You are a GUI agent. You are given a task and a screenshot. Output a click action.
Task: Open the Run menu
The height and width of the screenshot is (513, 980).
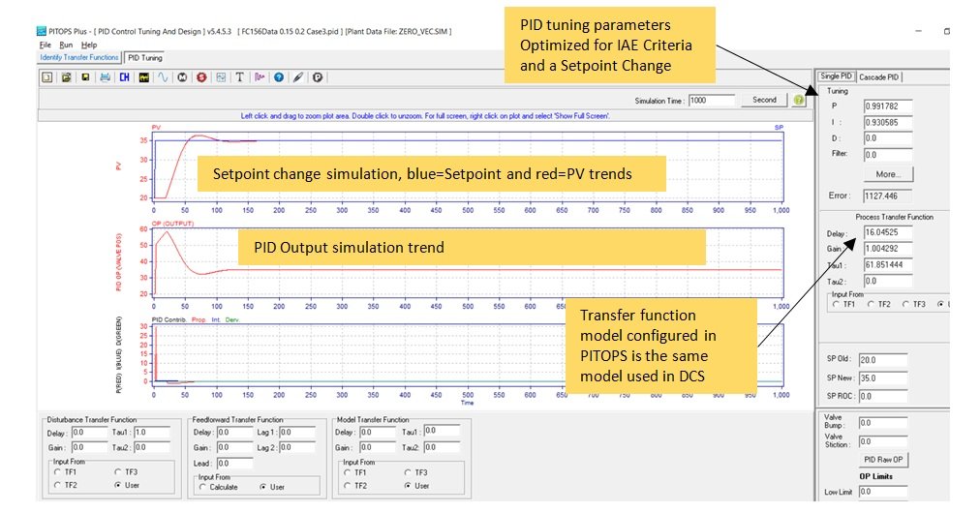coord(65,45)
